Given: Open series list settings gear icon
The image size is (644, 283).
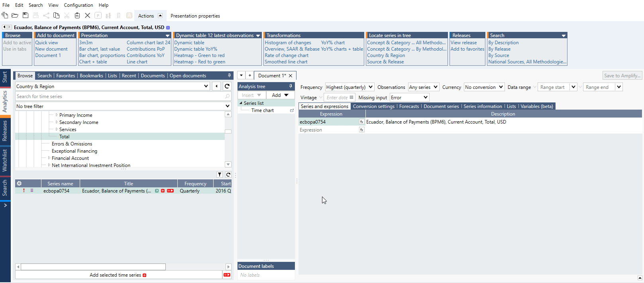Looking at the screenshot, I should pyautogui.click(x=19, y=184).
